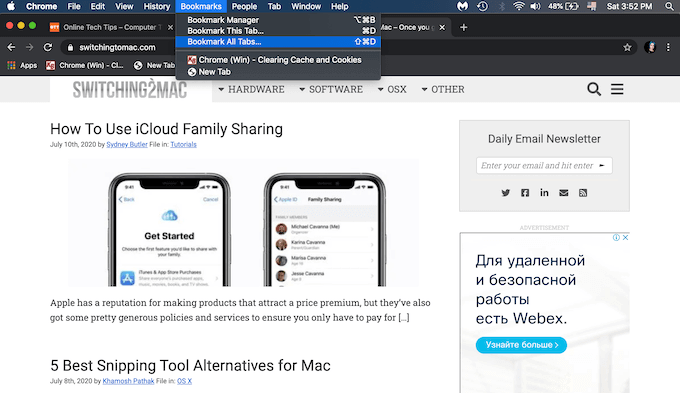Open the Chrome application menu

point(41,6)
